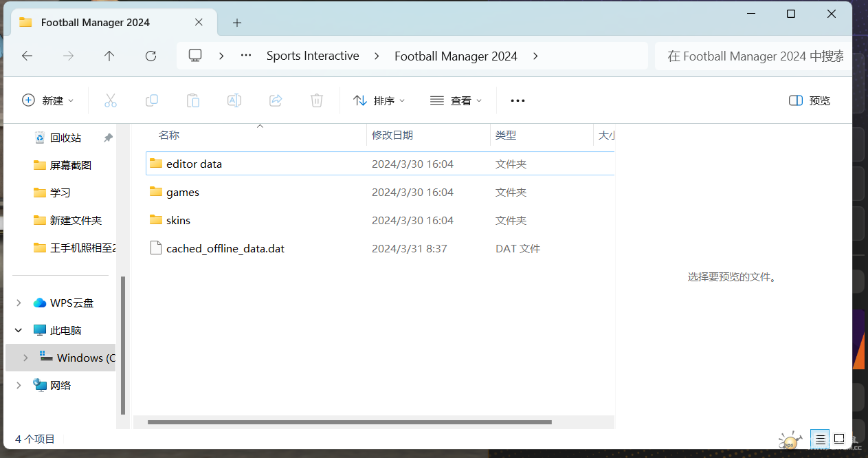Viewport: 868px width, 458px height.
Task: Open the 新建 dropdown menu
Action: coord(47,100)
